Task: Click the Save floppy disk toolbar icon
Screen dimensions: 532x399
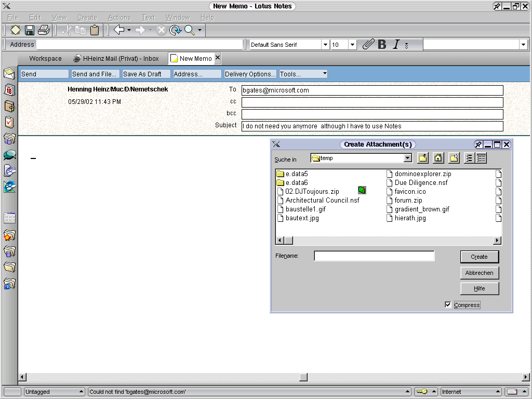Action: point(30,30)
